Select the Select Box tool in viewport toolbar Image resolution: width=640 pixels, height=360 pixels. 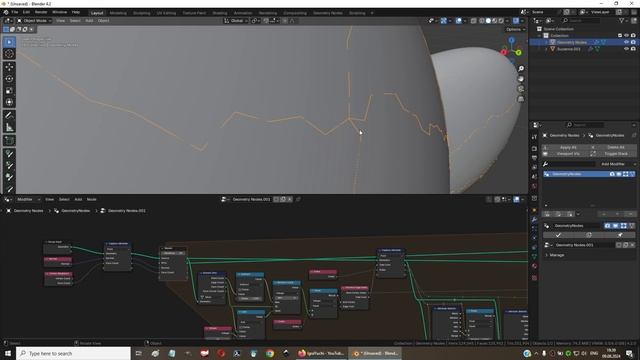[x=9, y=42]
